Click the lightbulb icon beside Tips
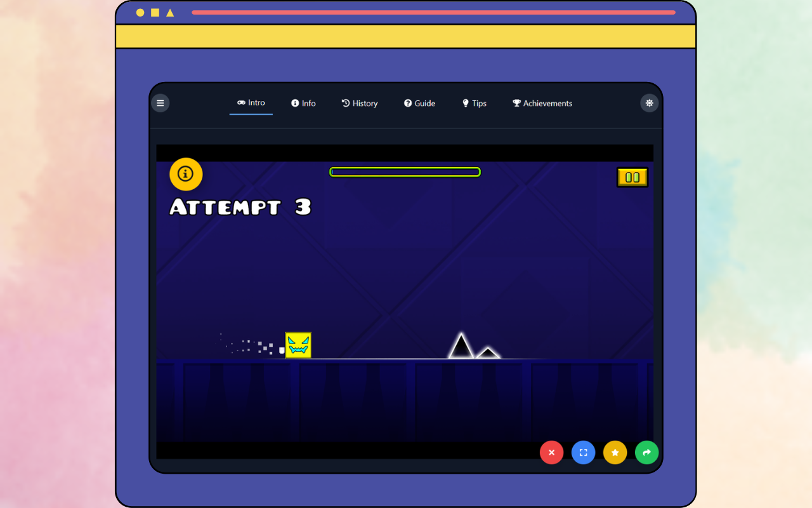Image resolution: width=812 pixels, height=508 pixels. [464, 102]
